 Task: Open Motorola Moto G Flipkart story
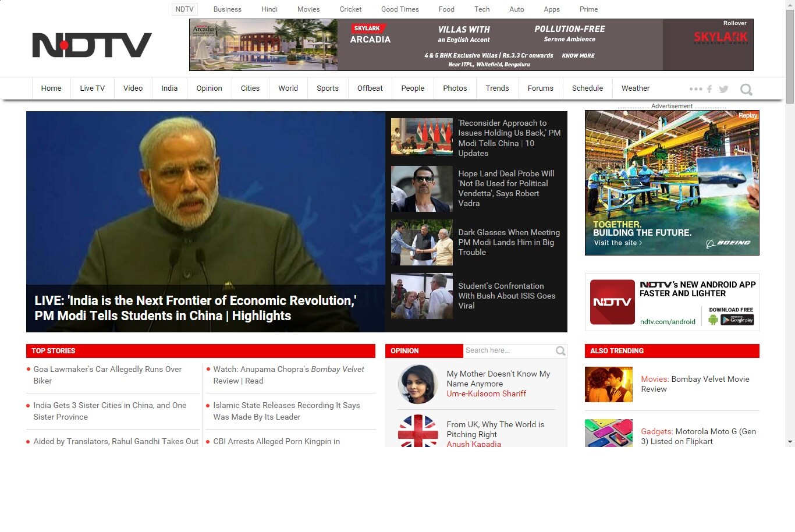[698, 437]
